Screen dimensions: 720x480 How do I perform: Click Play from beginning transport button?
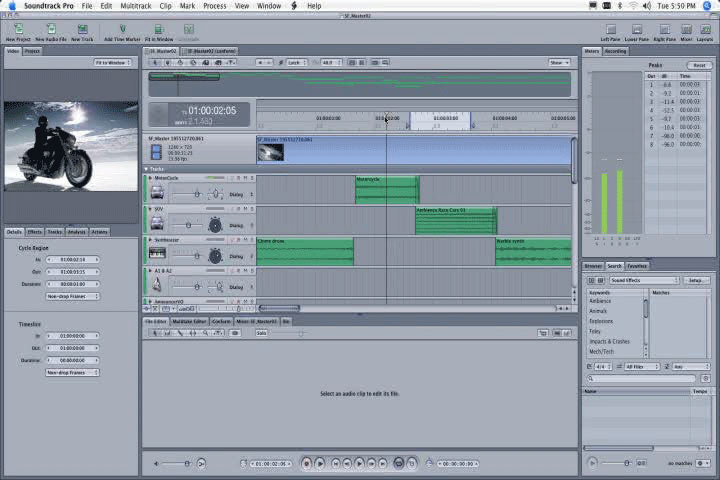click(320, 464)
